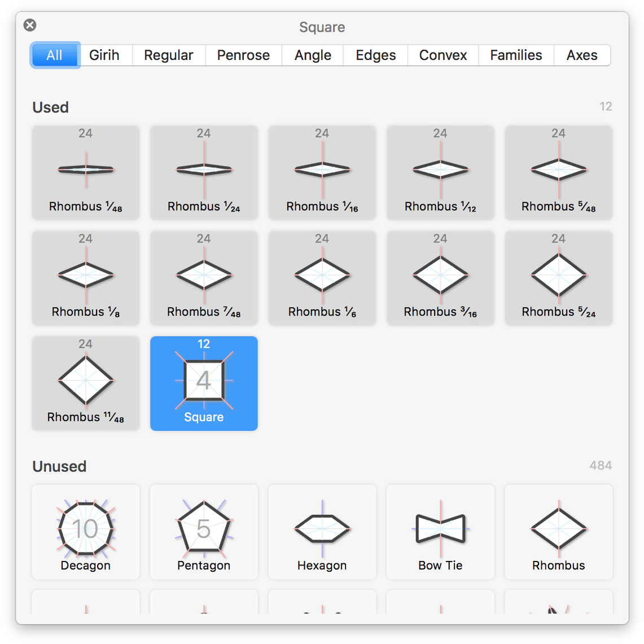Open the Edges tab

pos(375,55)
